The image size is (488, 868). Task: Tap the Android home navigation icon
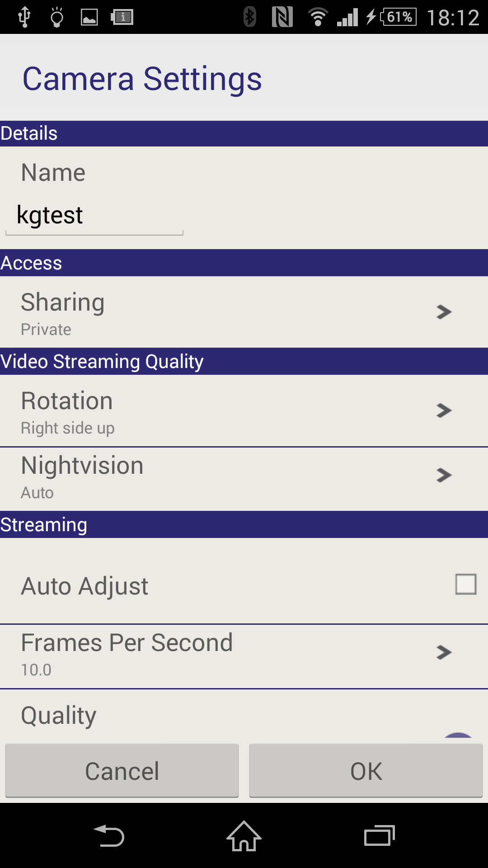point(244,835)
